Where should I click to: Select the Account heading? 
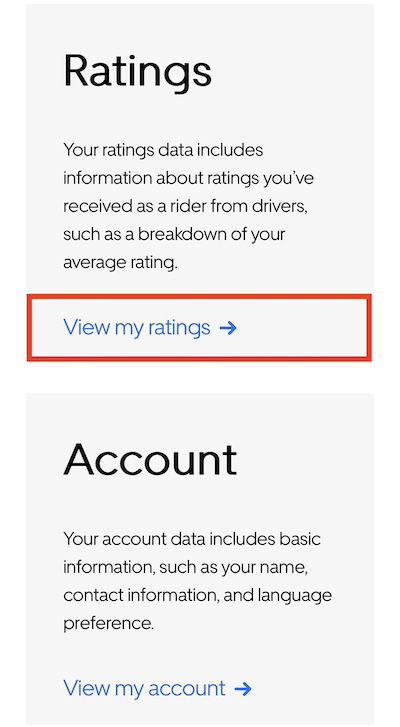point(150,460)
